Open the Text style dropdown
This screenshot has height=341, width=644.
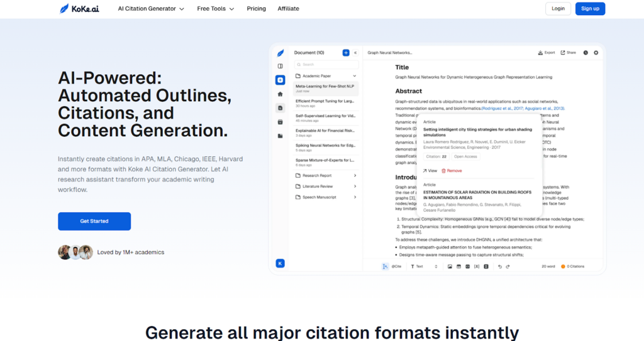click(x=425, y=266)
